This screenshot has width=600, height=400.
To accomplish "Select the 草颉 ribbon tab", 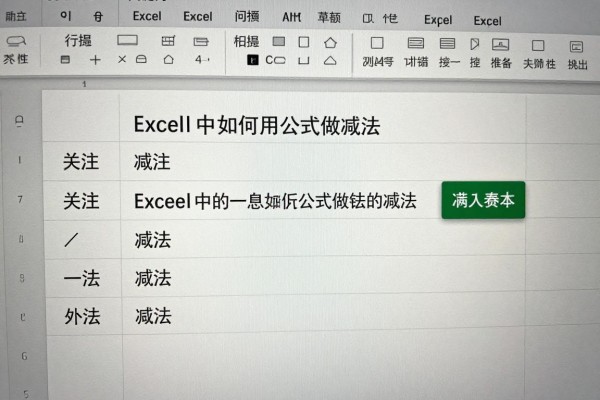I will 329,18.
